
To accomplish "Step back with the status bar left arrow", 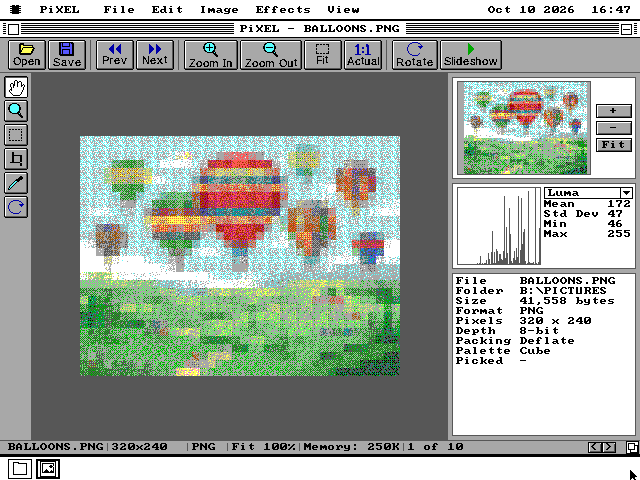I will pyautogui.click(x=594, y=447).
